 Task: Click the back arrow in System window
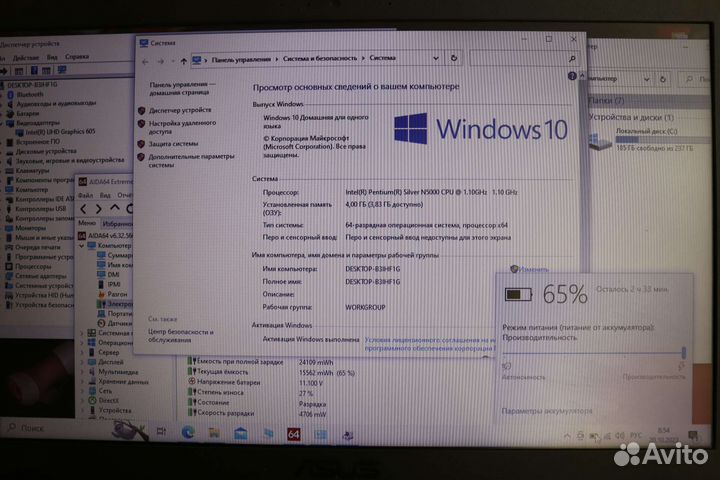(145, 62)
